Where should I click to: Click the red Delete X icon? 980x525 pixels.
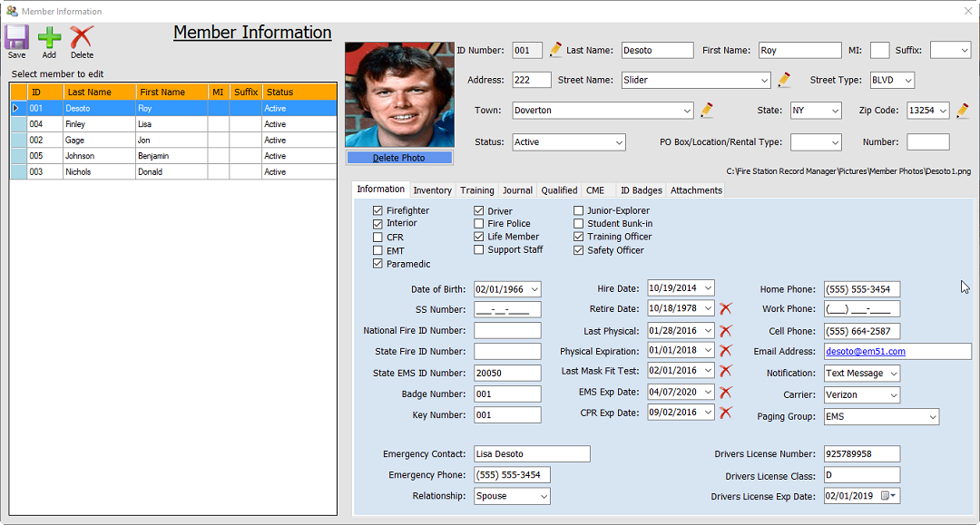[x=82, y=38]
